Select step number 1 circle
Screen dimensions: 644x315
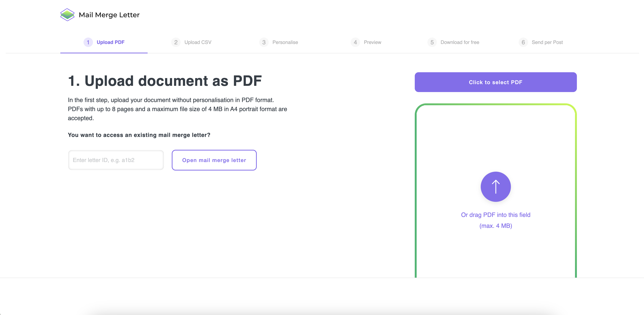[x=88, y=42]
